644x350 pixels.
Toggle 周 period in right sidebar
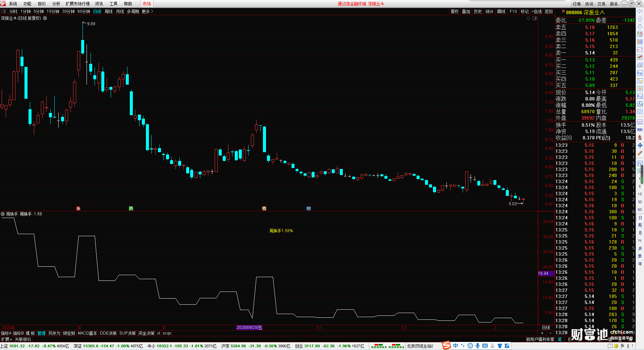point(640,225)
